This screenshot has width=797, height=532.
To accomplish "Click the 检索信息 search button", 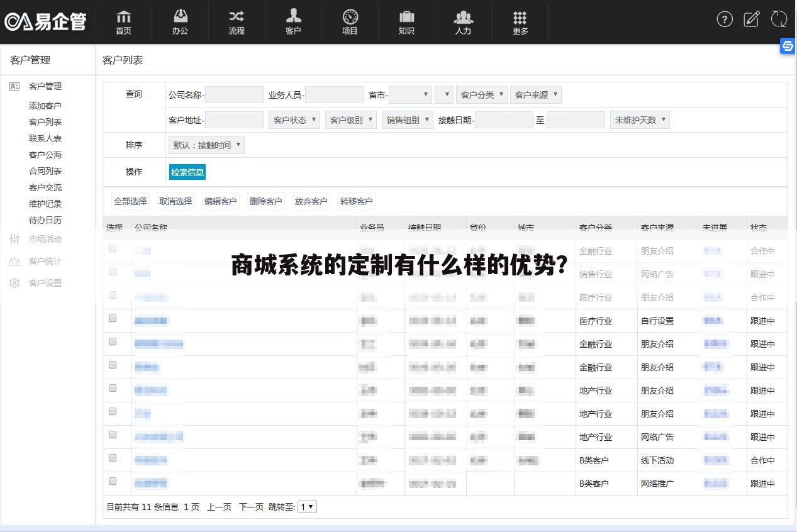I will tap(187, 172).
